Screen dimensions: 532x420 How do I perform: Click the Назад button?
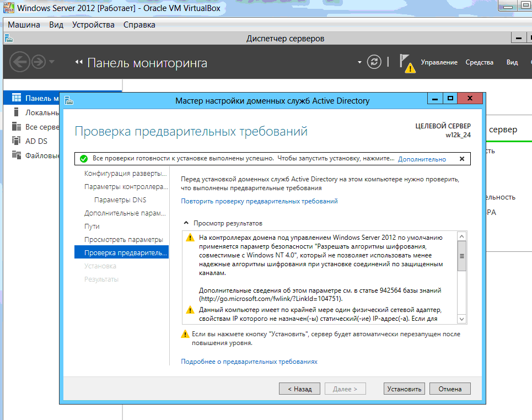point(299,389)
